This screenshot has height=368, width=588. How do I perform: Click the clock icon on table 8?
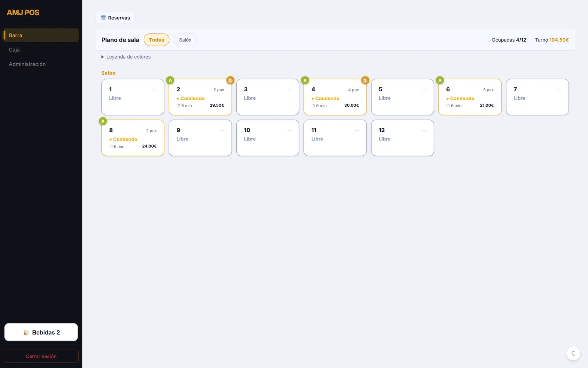tap(111, 146)
